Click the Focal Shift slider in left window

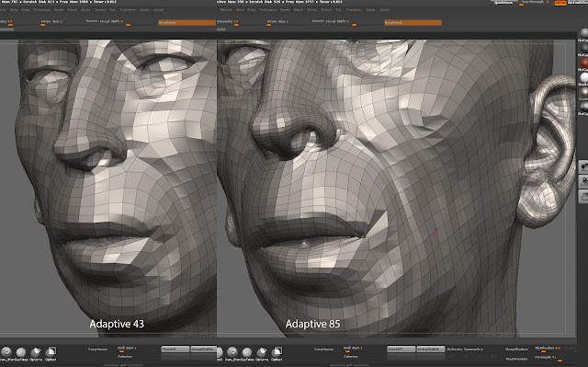pyautogui.click(x=111, y=22)
